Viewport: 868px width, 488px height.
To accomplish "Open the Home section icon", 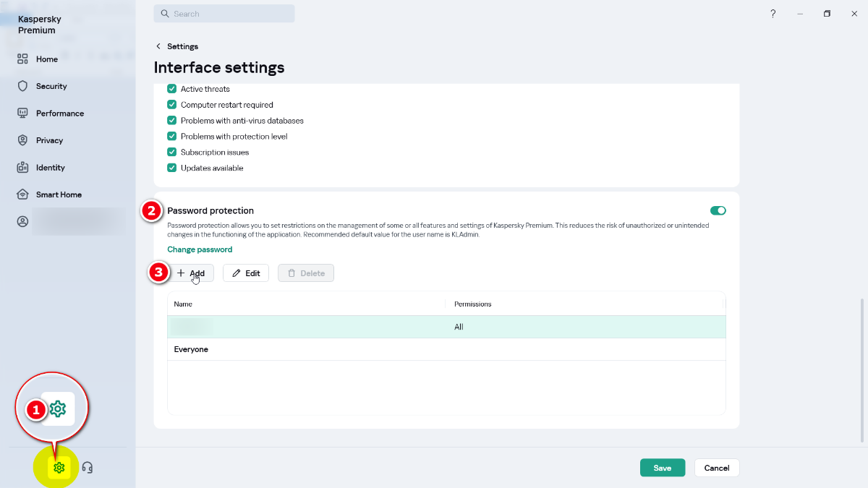I will click(x=22, y=59).
